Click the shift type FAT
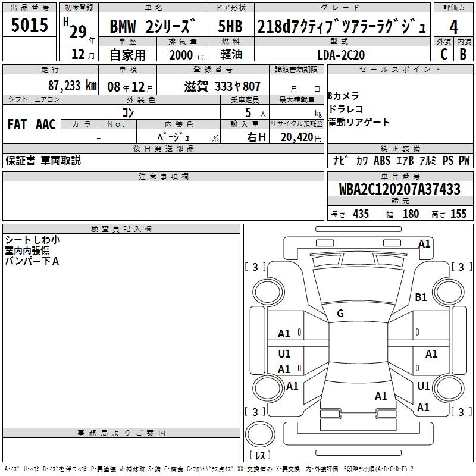Screen dimensions: 476x476 coord(17,124)
